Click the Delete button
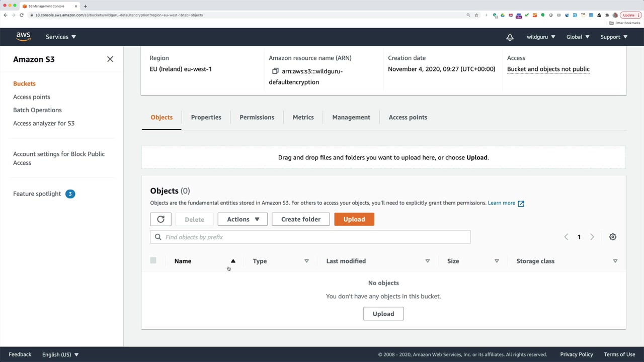This screenshot has height=362, width=644. click(195, 219)
